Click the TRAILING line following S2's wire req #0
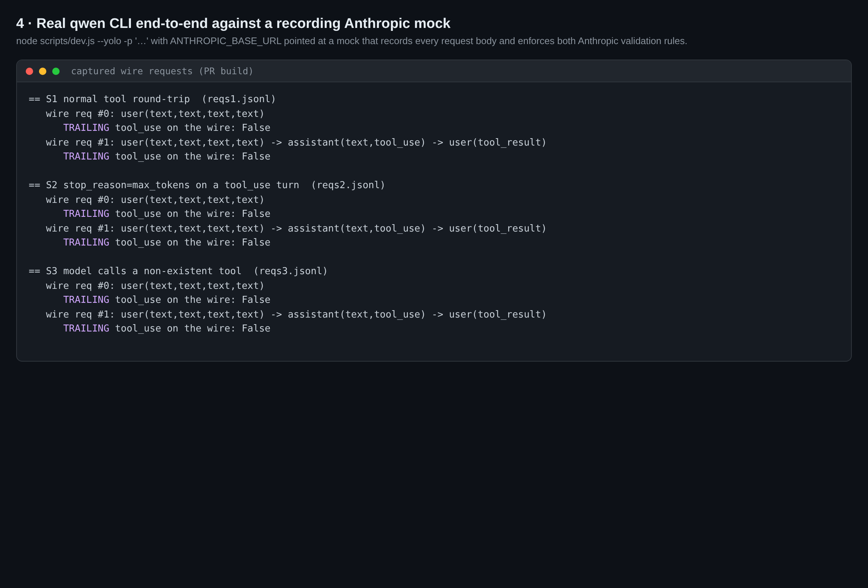The width and height of the screenshot is (868, 588). coord(167,214)
